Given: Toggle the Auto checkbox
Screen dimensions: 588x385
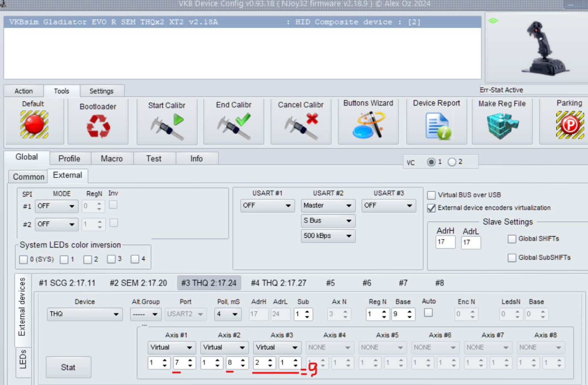Looking at the screenshot, I should pos(428,313).
